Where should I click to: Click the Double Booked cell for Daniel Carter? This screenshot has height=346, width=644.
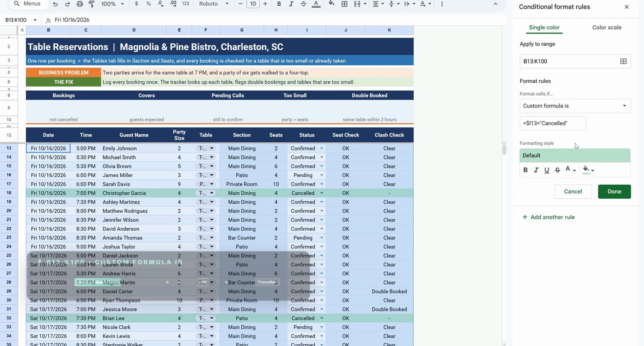point(389,292)
